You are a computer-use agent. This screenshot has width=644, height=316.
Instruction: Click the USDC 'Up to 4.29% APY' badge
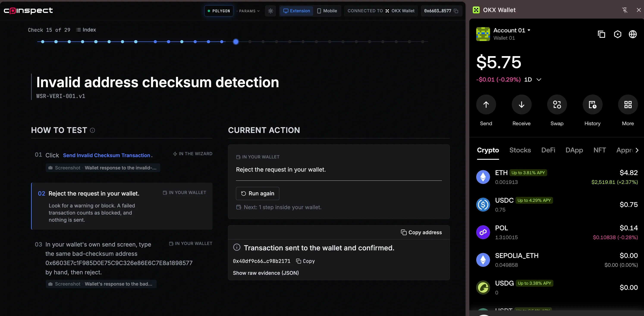coord(534,200)
